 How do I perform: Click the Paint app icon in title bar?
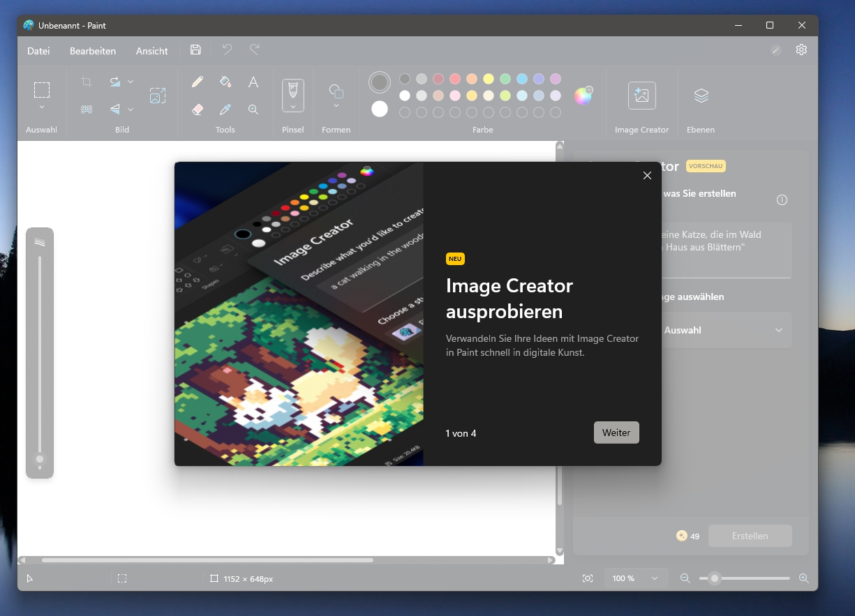(29, 25)
